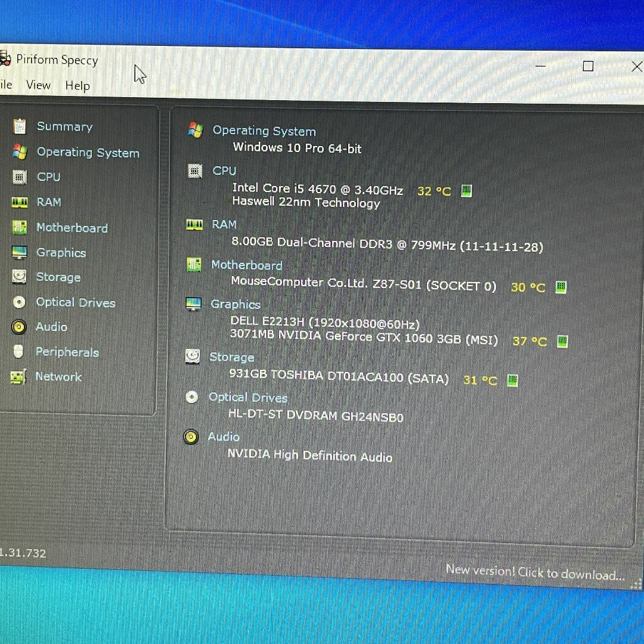644x644 pixels.
Task: Click the Audio heading link in summary
Action: coord(224,436)
